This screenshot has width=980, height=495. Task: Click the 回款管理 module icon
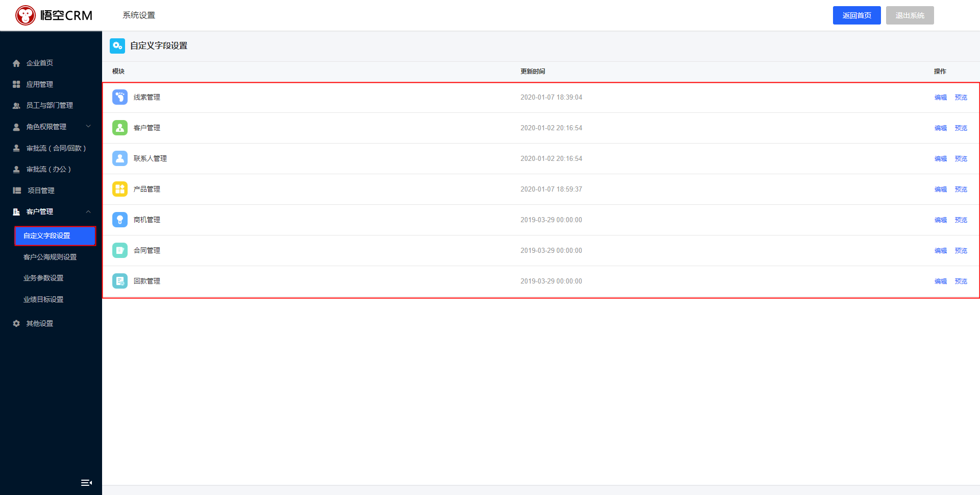120,281
